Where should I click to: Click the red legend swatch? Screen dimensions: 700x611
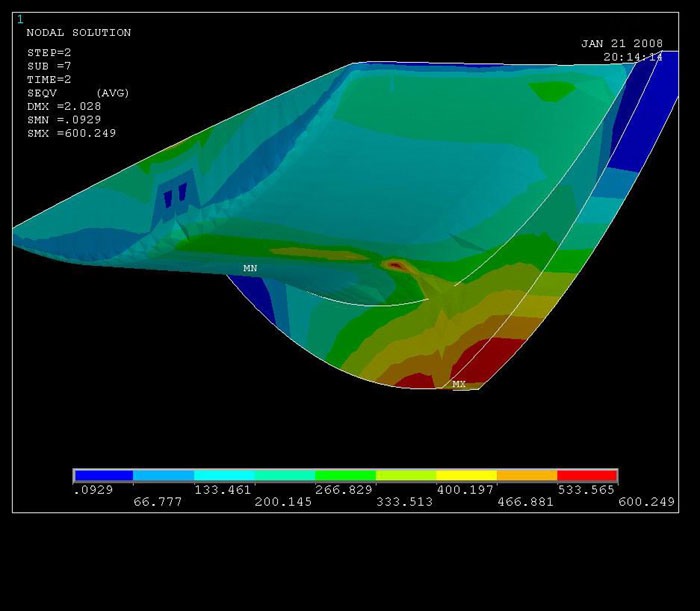(587, 476)
